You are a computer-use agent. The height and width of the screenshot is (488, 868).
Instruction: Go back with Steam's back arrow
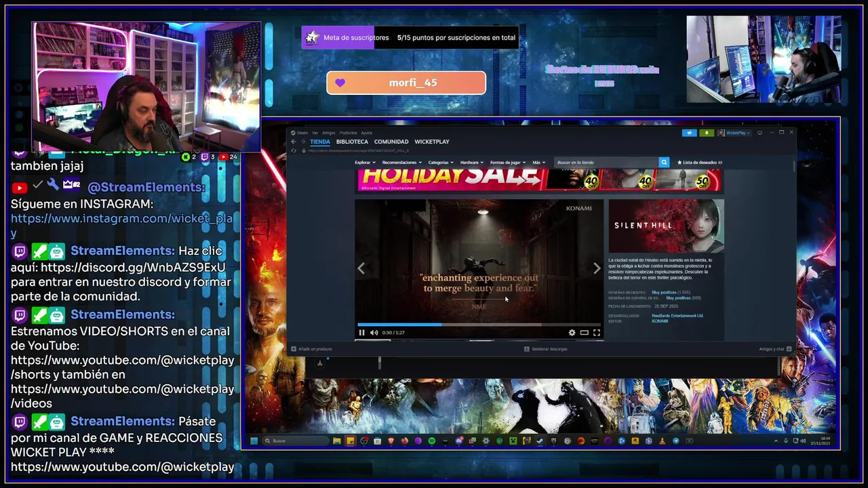coord(293,142)
